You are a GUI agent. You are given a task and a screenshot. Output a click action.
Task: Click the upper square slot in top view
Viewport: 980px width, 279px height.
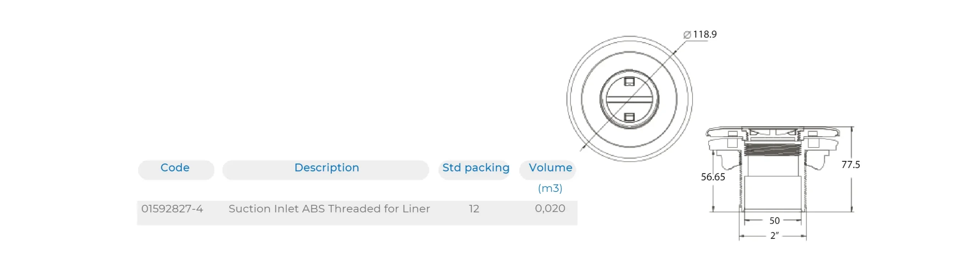629,81
